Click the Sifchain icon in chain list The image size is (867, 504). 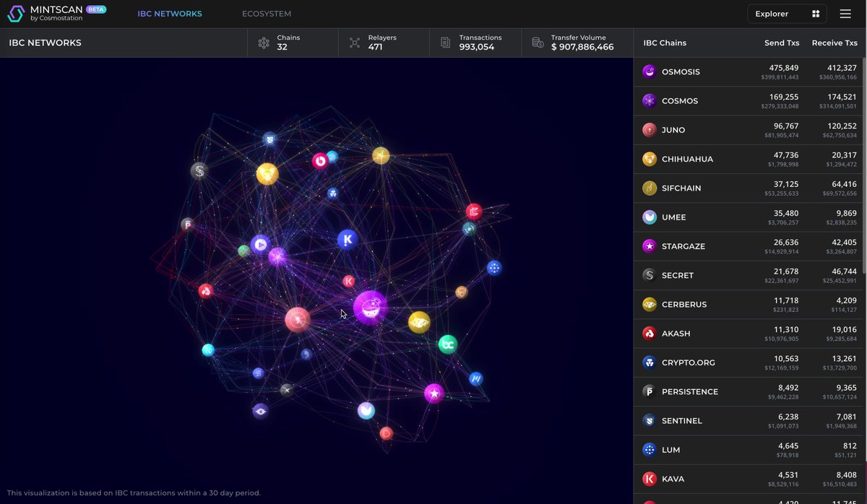pos(649,188)
